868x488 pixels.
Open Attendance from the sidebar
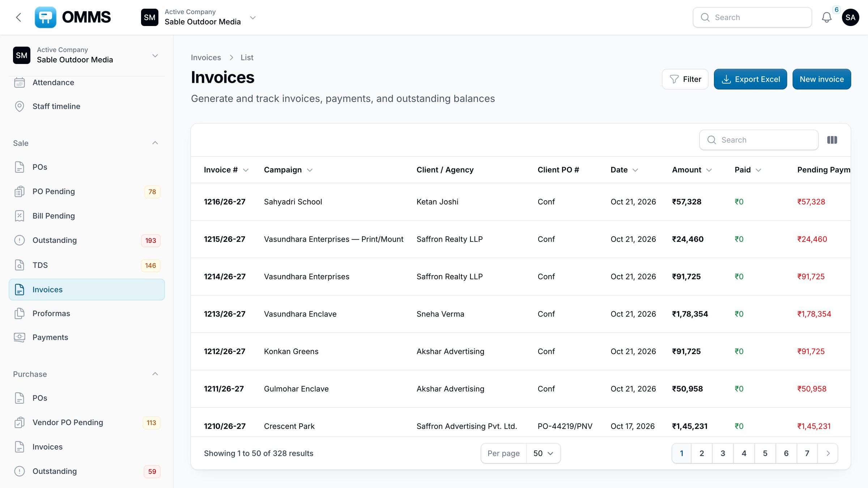[86, 82]
